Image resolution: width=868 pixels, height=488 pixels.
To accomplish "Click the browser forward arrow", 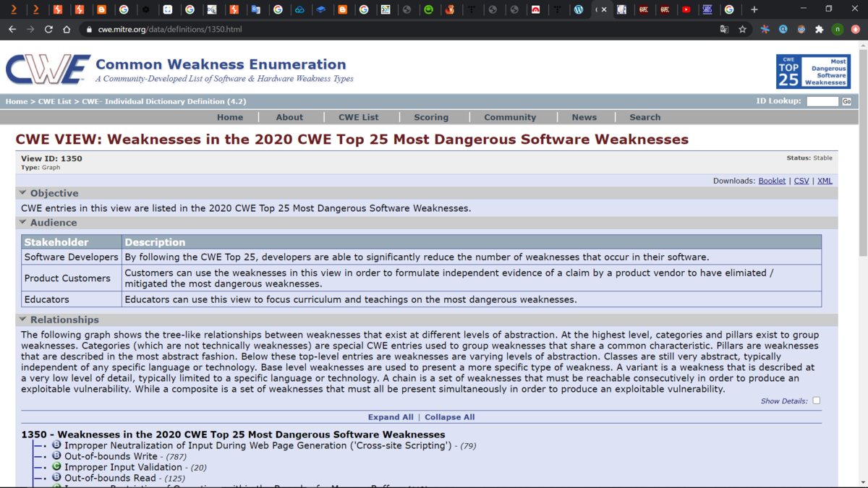I will pos(30,30).
